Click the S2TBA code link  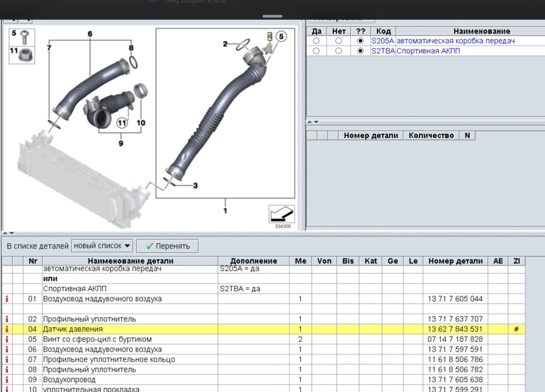tap(383, 51)
